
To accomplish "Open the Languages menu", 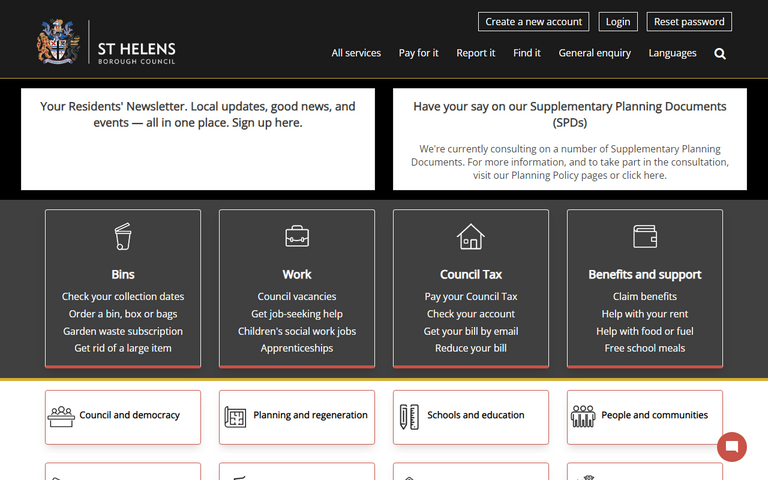I will pos(672,53).
